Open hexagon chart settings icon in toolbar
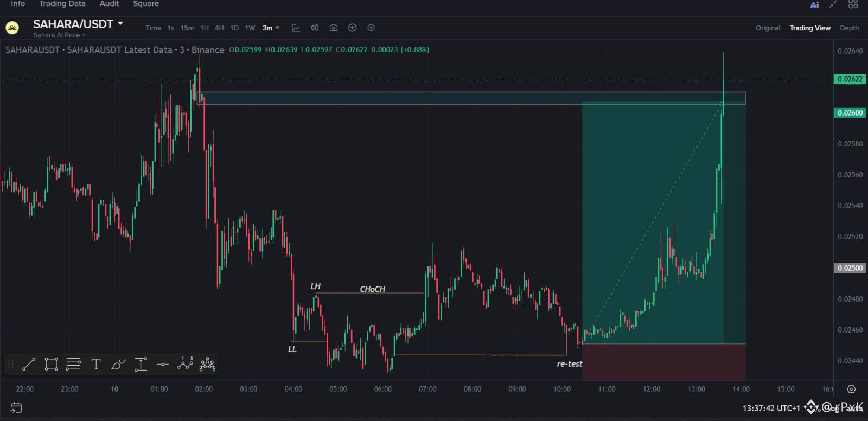This screenshot has height=421, width=868. point(371,28)
